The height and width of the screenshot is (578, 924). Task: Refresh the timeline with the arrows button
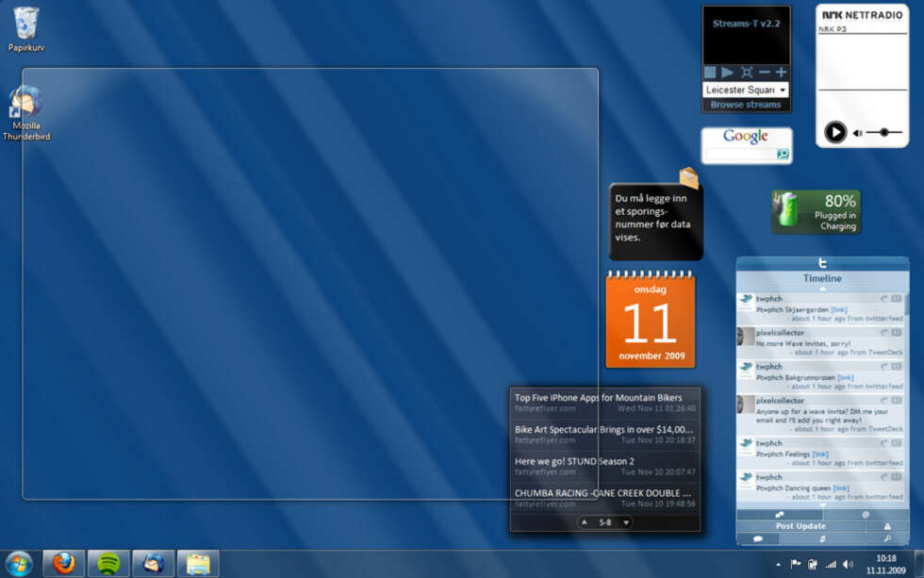822,538
